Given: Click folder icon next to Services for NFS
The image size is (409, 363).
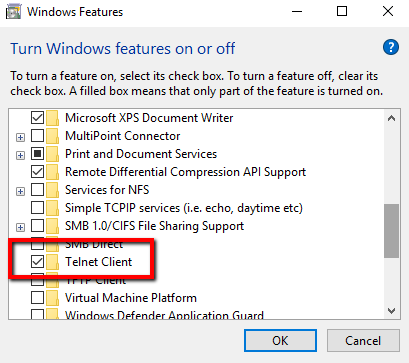Looking at the screenshot, I should pos(52,190).
